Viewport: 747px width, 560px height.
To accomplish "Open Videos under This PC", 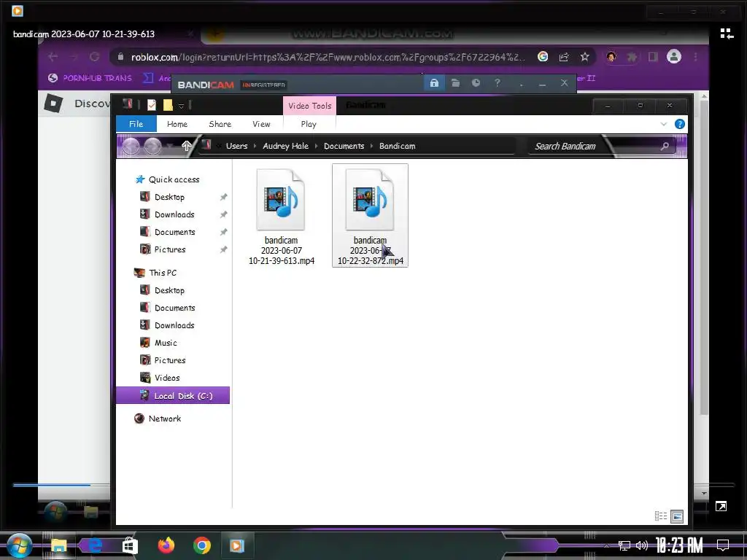I will [167, 378].
